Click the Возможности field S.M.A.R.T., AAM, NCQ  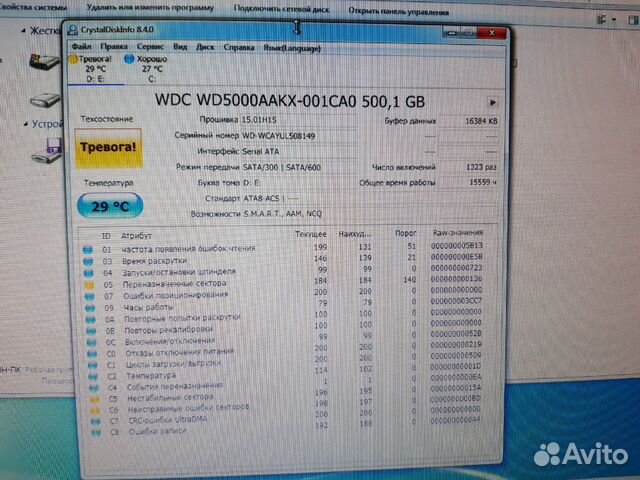coord(369,214)
